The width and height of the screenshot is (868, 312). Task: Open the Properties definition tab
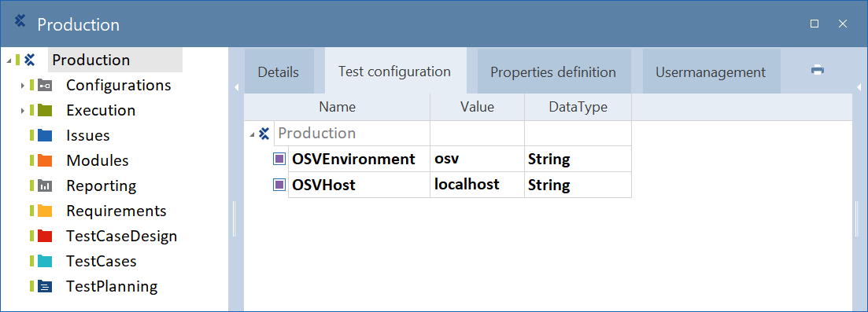[x=553, y=72]
